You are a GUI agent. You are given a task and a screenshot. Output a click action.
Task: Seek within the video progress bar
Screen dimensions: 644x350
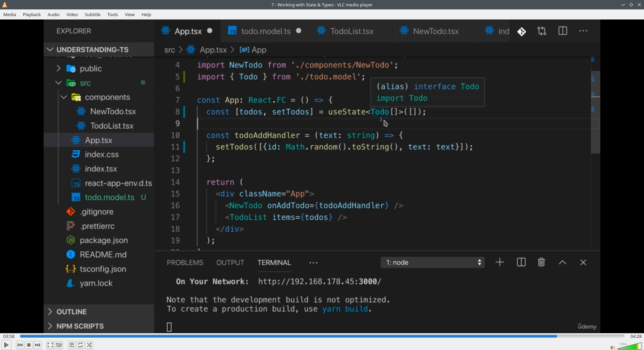(x=322, y=336)
